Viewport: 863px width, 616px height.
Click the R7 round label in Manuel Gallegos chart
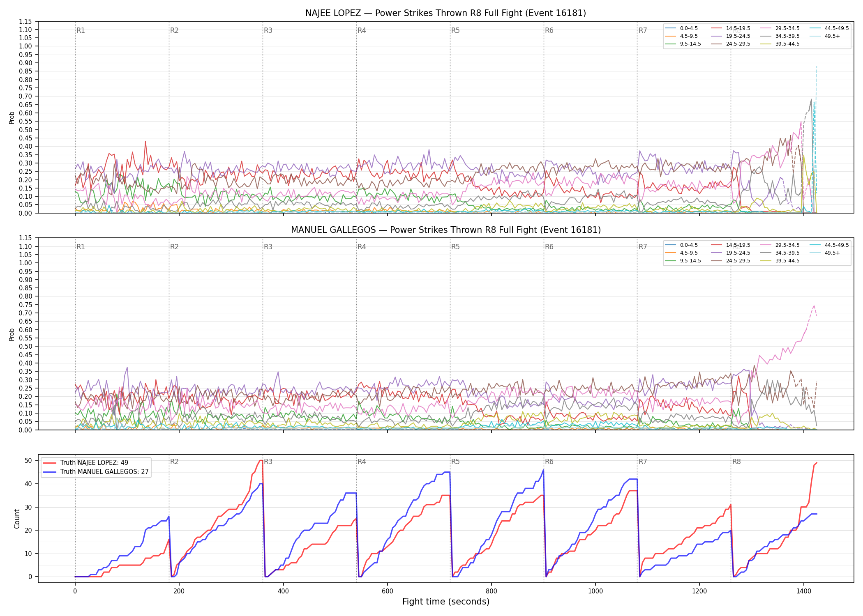643,247
